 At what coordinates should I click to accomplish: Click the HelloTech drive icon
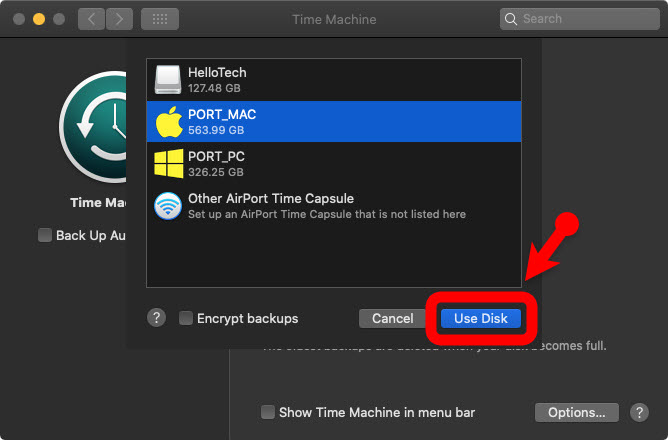tap(168, 80)
